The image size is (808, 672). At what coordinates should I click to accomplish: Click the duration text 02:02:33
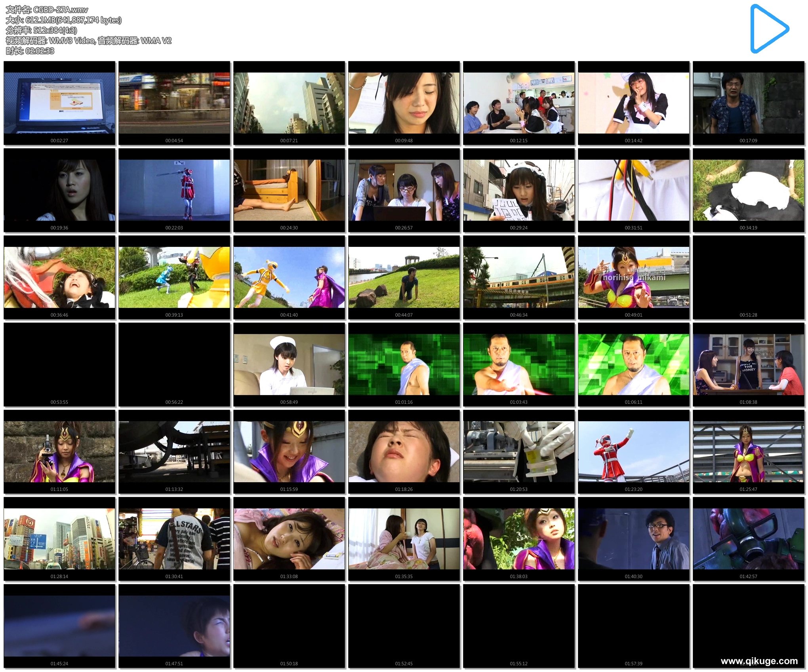(x=40, y=51)
